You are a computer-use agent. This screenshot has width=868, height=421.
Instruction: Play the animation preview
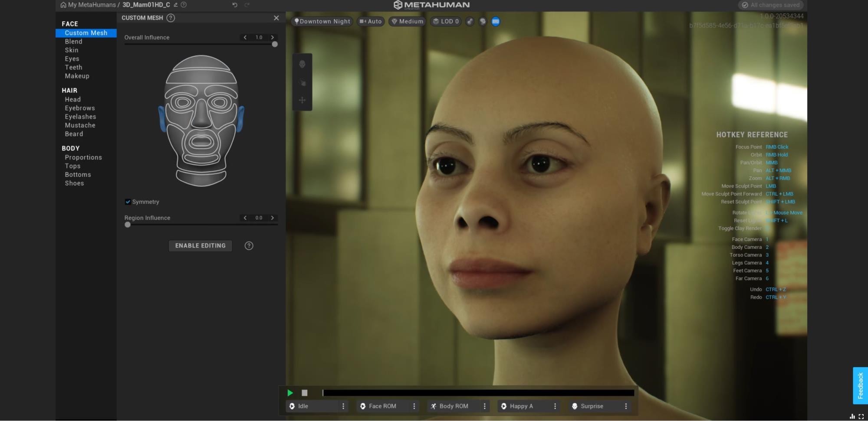(290, 393)
